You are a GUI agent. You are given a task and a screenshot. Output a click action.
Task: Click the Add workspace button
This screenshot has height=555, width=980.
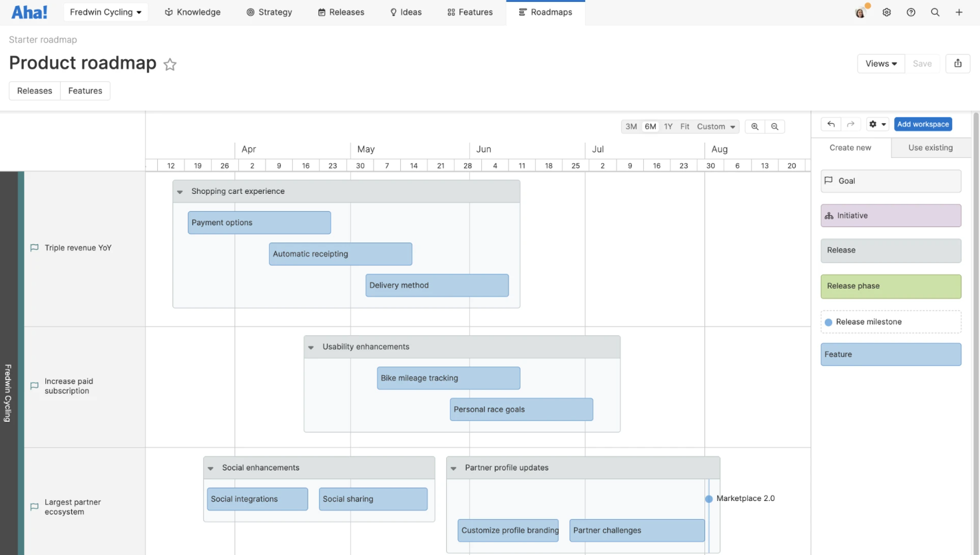923,124
